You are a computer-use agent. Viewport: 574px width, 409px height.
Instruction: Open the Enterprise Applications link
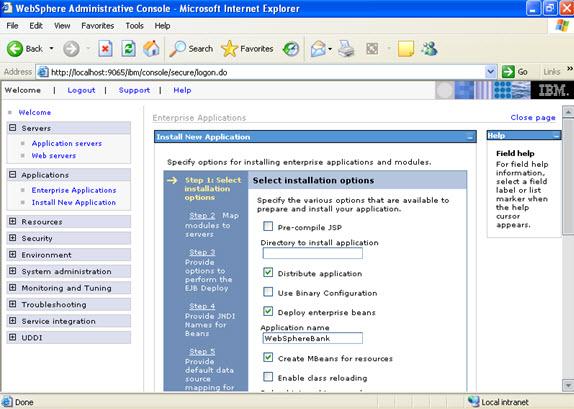(x=74, y=190)
